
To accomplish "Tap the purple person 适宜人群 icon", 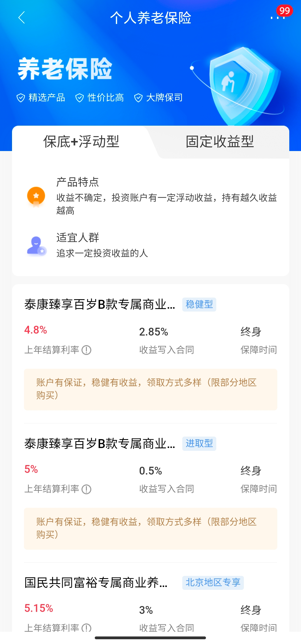I will [x=36, y=246].
